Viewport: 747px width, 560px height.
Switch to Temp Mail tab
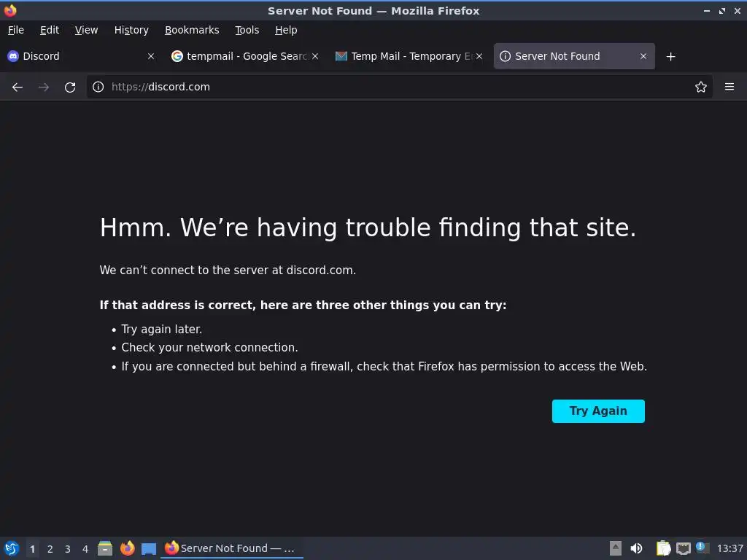[409, 56]
